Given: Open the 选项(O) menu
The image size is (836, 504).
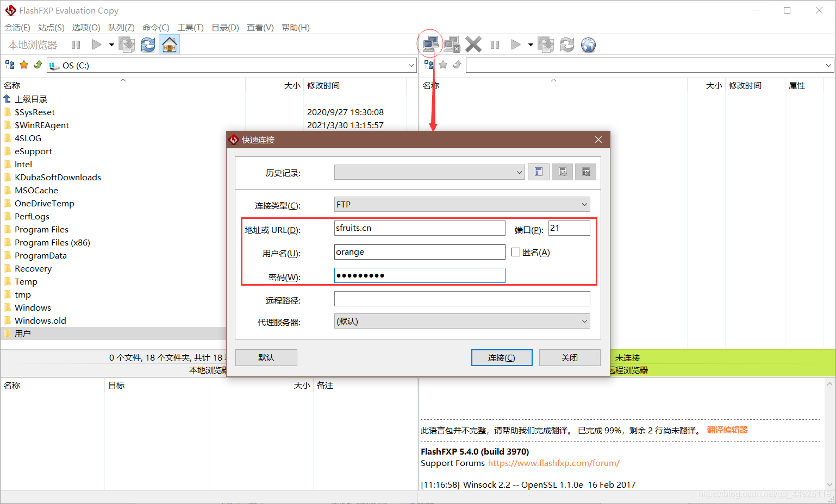Looking at the screenshot, I should point(86,28).
